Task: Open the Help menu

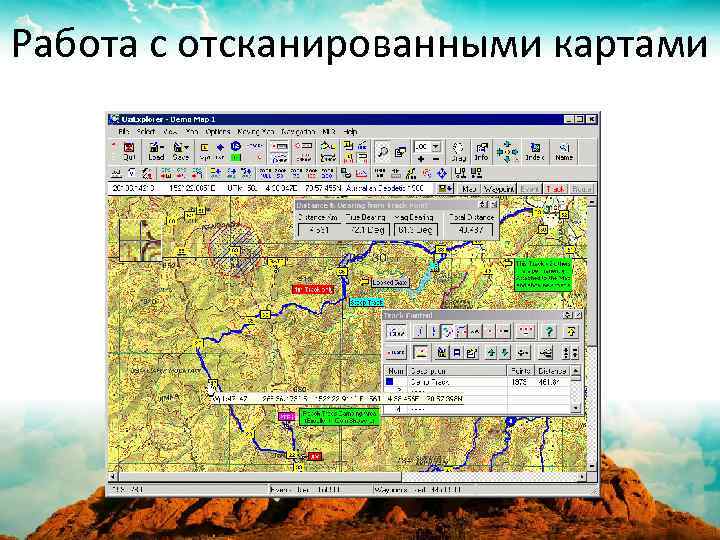Action: 350,132
